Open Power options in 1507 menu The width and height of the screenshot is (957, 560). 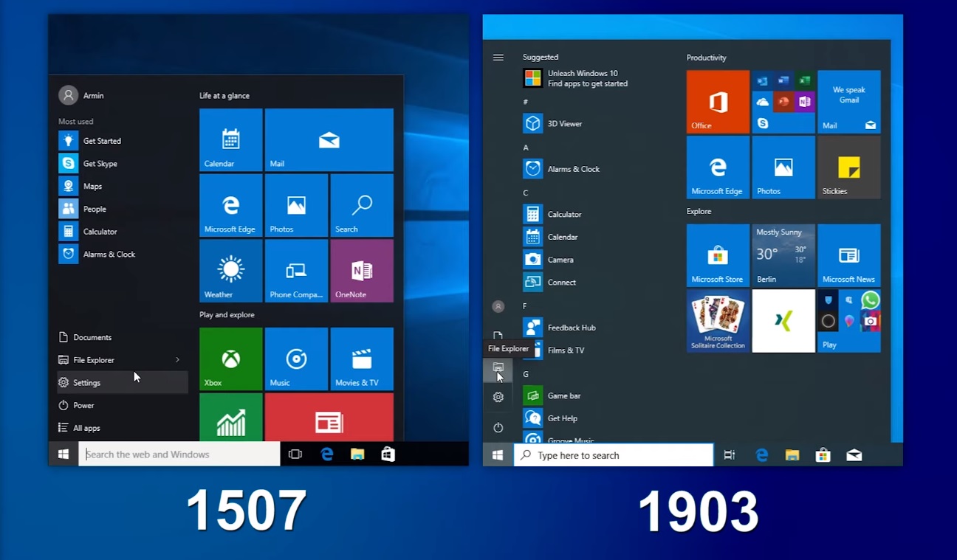pos(122,406)
